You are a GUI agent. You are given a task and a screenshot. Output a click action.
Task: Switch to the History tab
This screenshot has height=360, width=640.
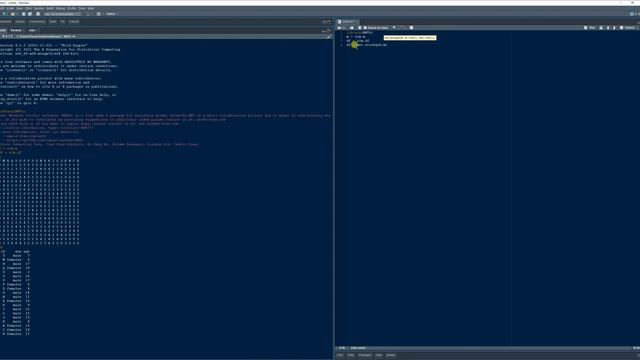(20, 22)
